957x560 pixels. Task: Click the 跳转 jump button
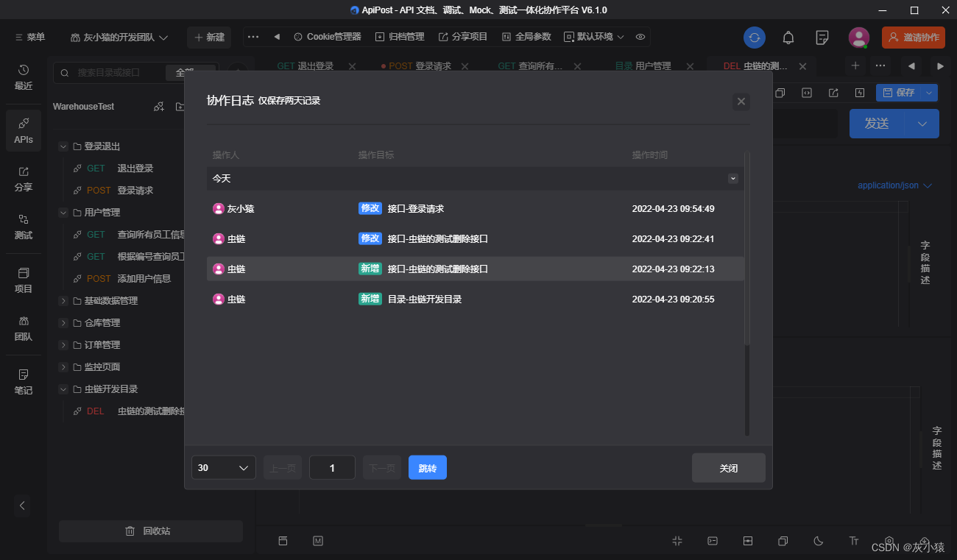[x=428, y=468]
